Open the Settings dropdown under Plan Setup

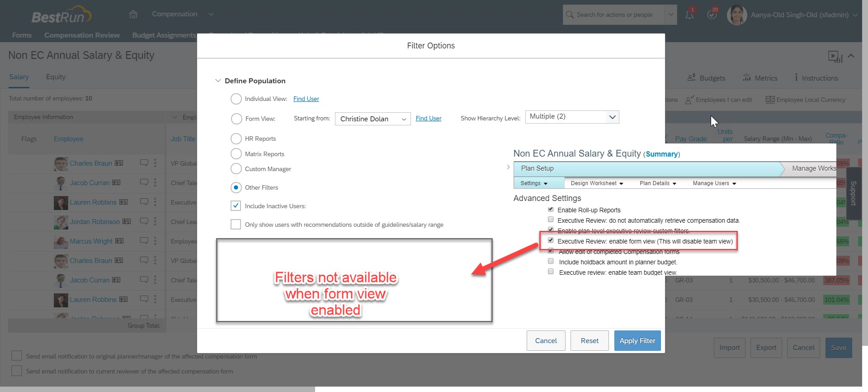point(534,183)
